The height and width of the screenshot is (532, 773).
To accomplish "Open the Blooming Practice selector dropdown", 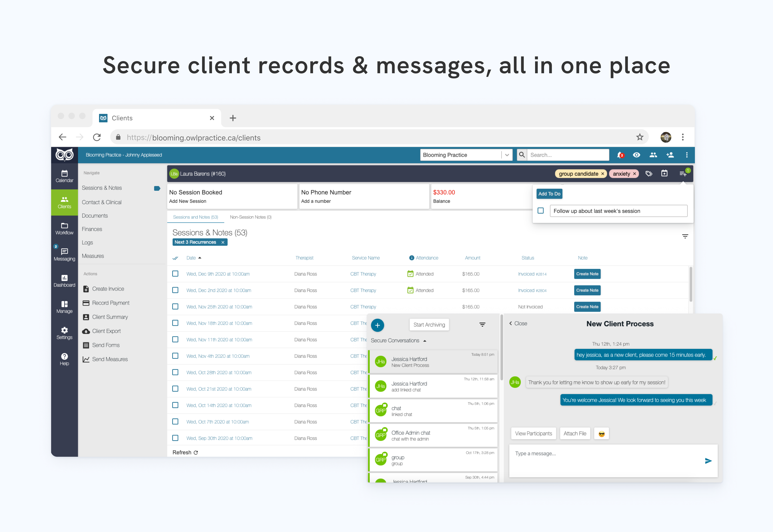I will [506, 155].
